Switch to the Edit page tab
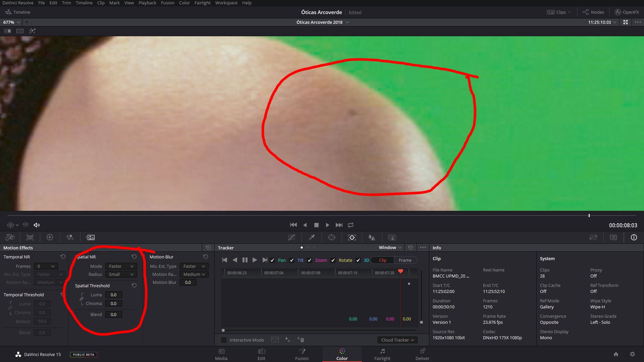This screenshot has height=362, width=644. 261,354
